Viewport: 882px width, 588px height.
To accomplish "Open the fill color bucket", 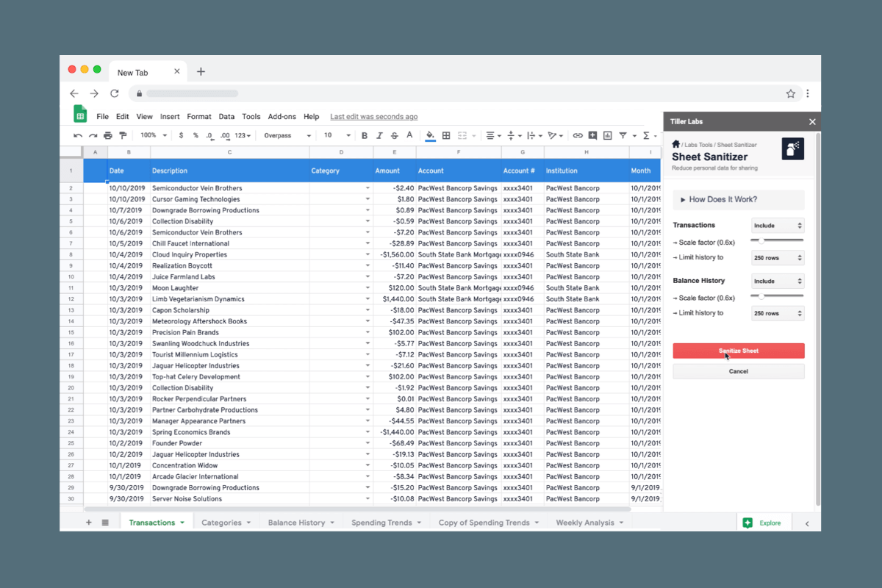I will coord(430,135).
